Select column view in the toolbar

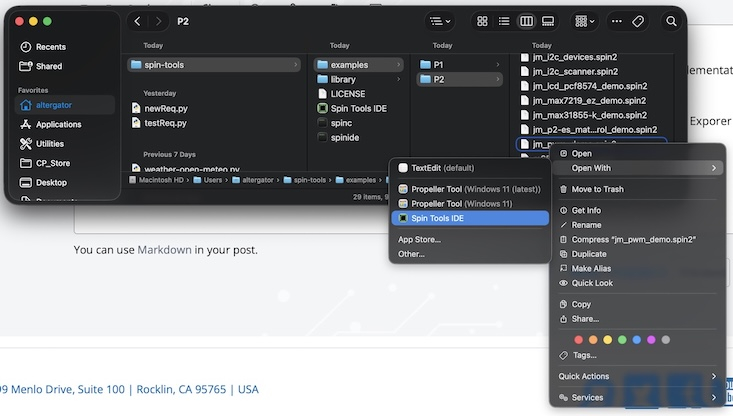pos(527,21)
